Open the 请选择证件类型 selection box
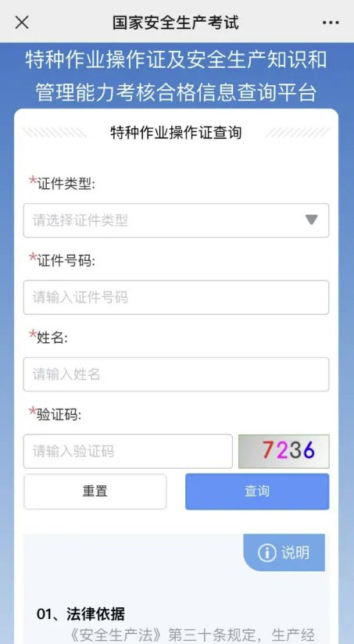The height and width of the screenshot is (644, 354). (x=176, y=220)
